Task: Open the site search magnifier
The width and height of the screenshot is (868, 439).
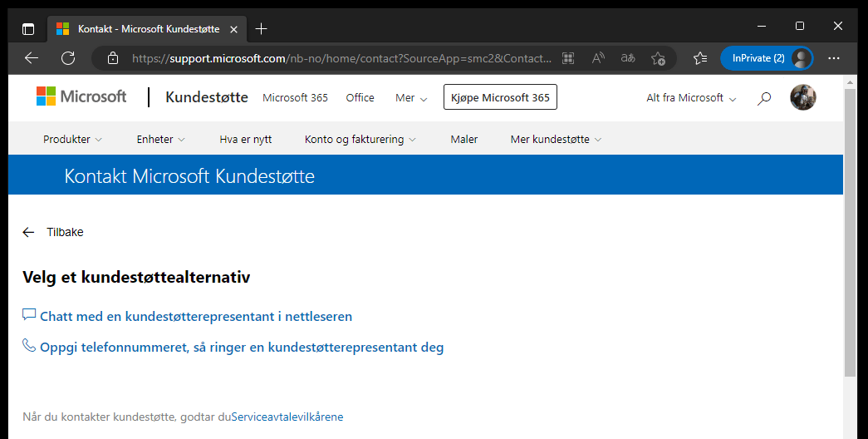Action: point(764,98)
